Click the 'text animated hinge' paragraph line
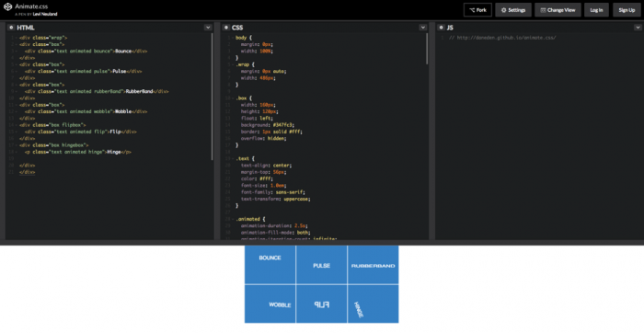644x333 pixels. click(x=78, y=152)
